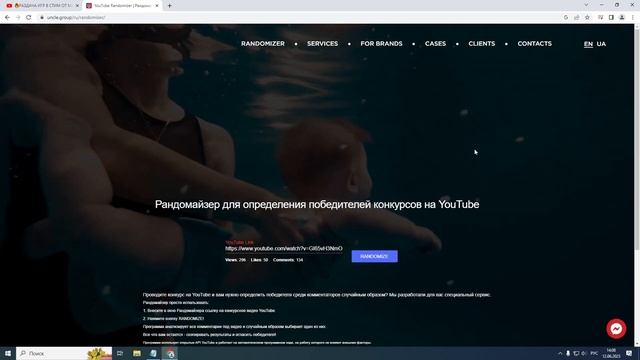Show hidden system tray icons
The image size is (640, 360).
click(560, 353)
